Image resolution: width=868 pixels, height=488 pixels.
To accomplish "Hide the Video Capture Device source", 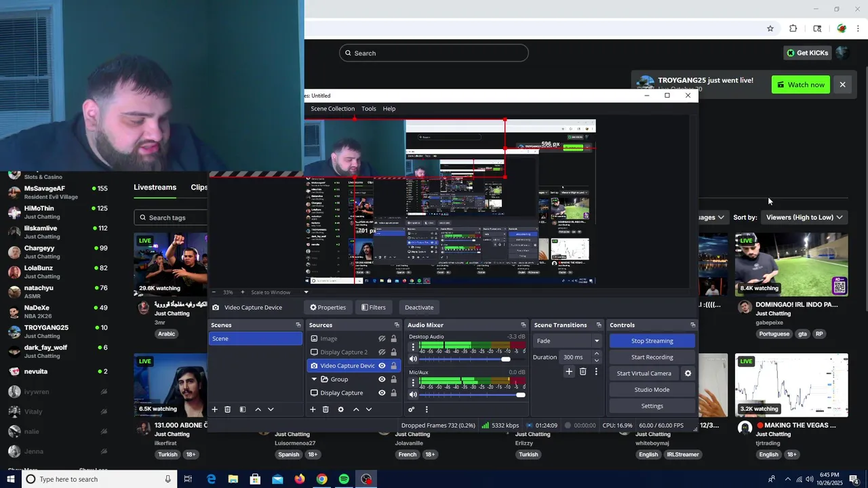I will 382,366.
